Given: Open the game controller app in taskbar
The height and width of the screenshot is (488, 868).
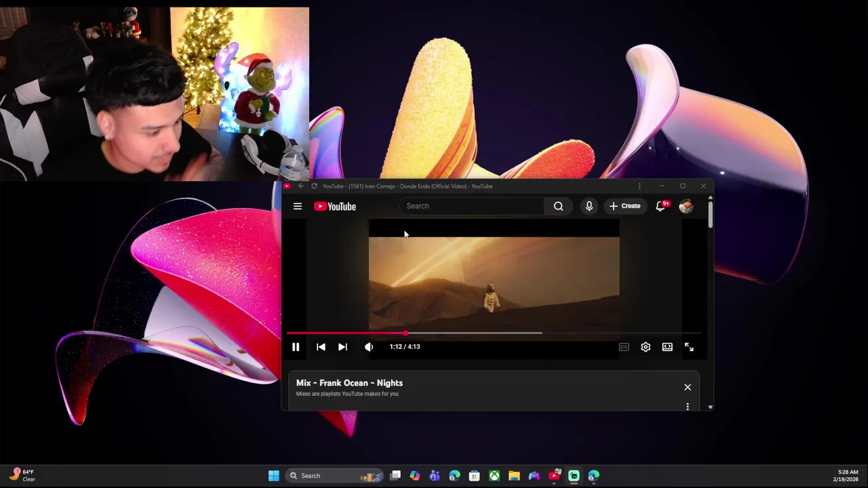Looking at the screenshot, I should [x=534, y=476].
